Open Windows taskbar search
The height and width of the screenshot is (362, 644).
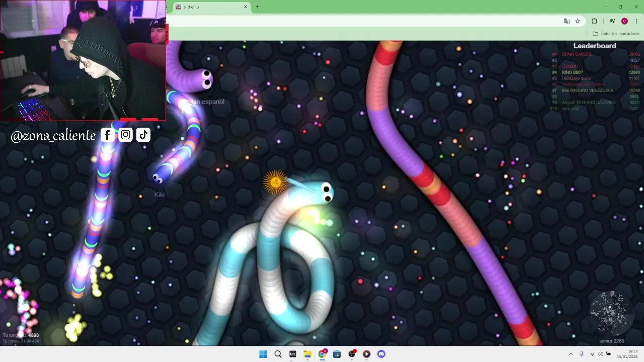pyautogui.click(x=278, y=354)
